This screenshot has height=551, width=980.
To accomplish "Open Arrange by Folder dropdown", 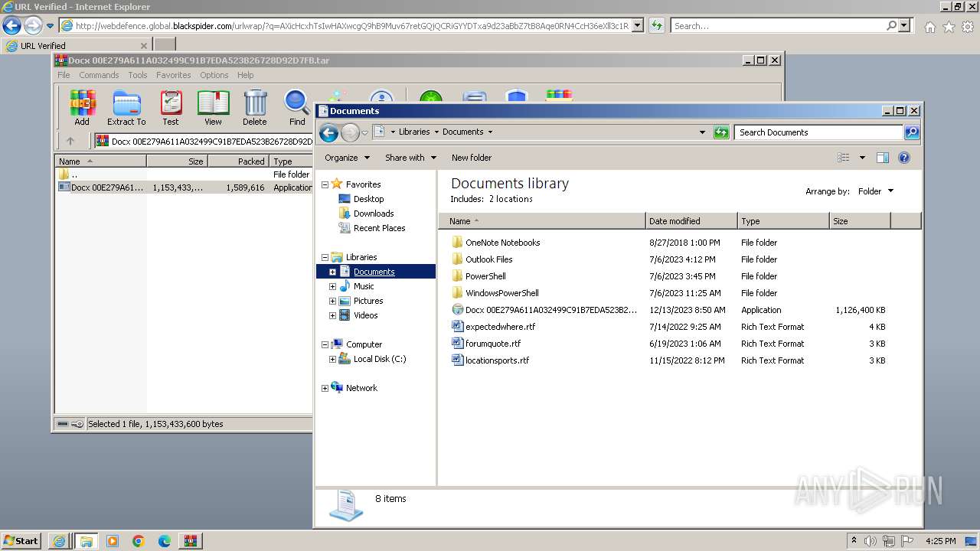I will [x=875, y=191].
